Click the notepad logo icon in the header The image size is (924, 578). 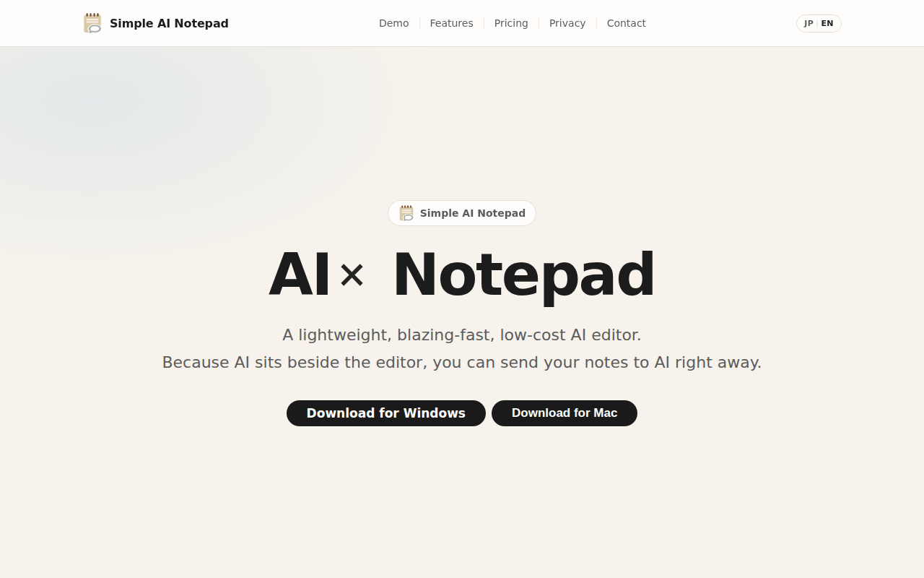pos(92,23)
